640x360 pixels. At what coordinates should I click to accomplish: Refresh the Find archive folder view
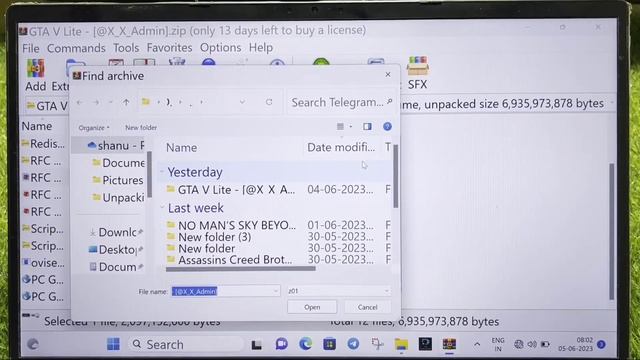coord(269,102)
